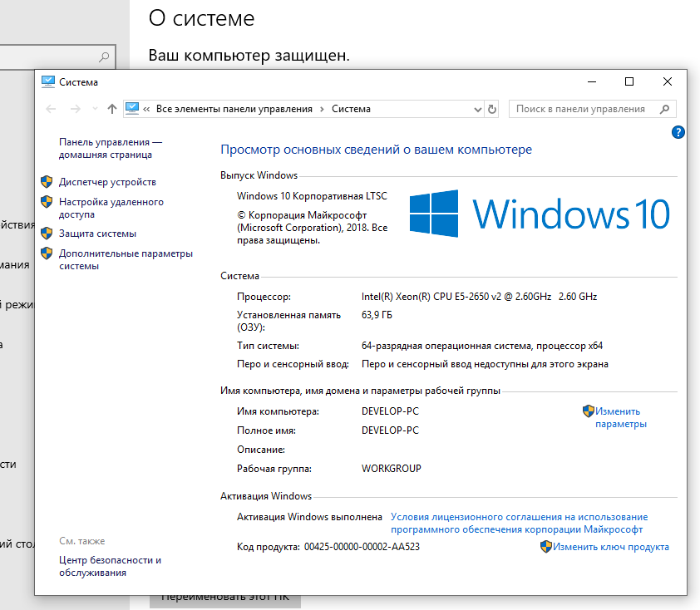Refresh the System page
This screenshot has width=700, height=610.
[492, 110]
